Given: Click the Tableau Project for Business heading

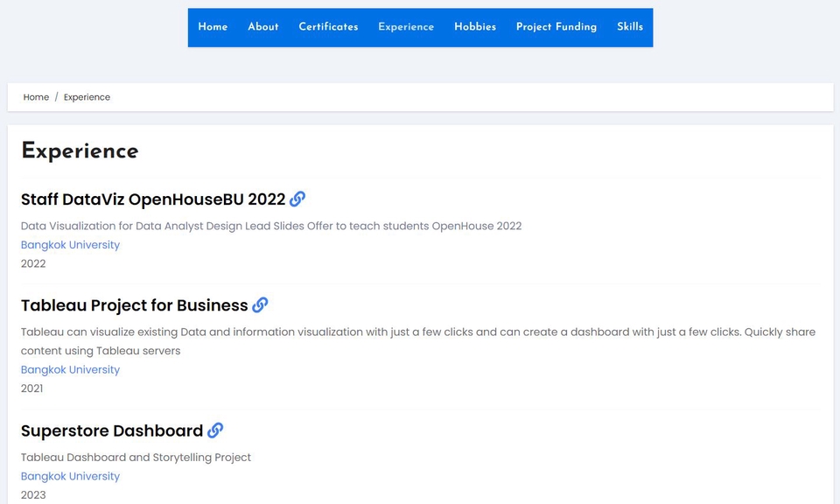Looking at the screenshot, I should [135, 305].
